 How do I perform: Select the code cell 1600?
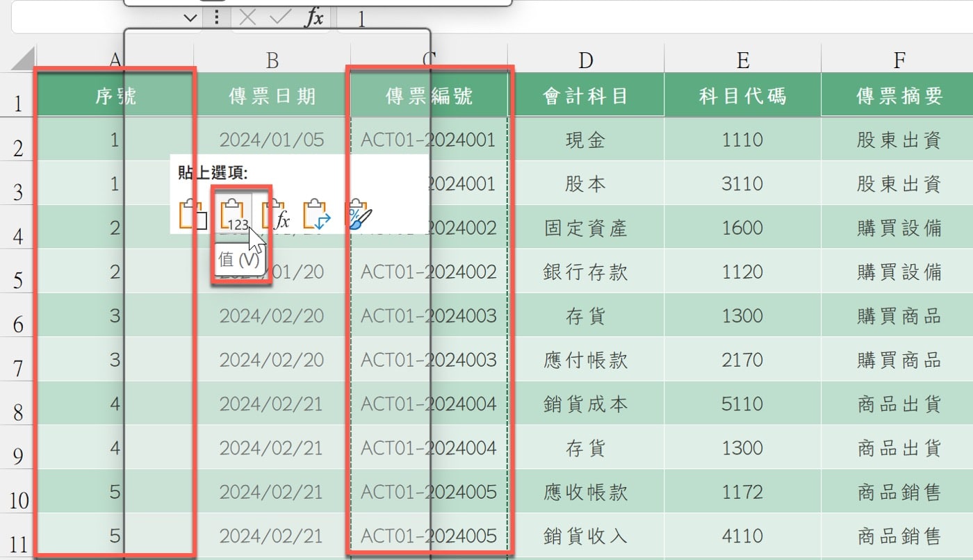pos(742,227)
